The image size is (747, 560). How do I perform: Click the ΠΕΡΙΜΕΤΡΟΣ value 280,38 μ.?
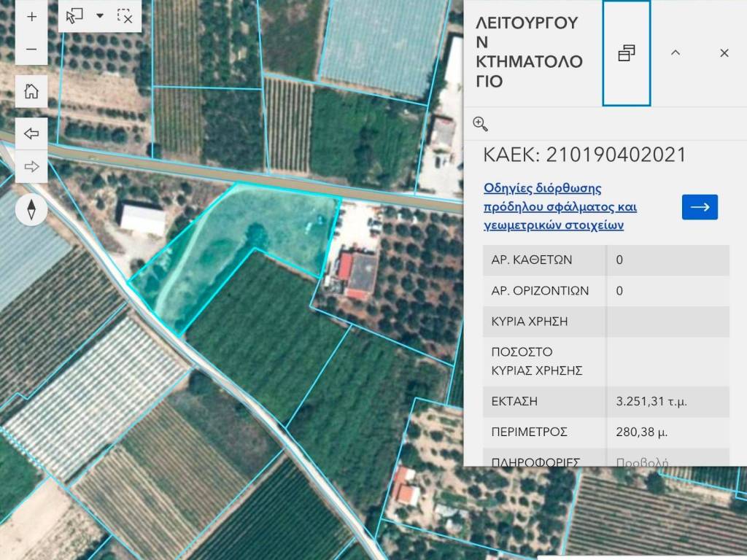click(x=641, y=432)
